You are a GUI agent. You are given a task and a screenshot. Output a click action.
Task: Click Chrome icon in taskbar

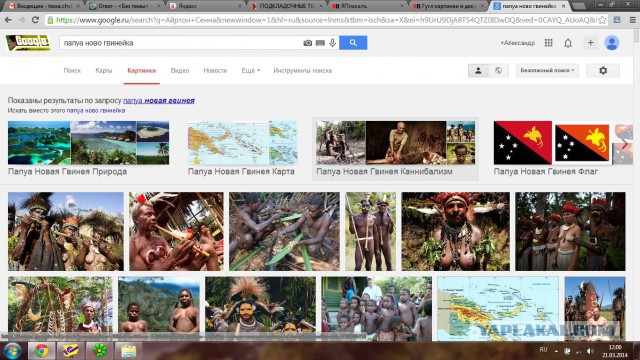pyautogui.click(x=41, y=351)
